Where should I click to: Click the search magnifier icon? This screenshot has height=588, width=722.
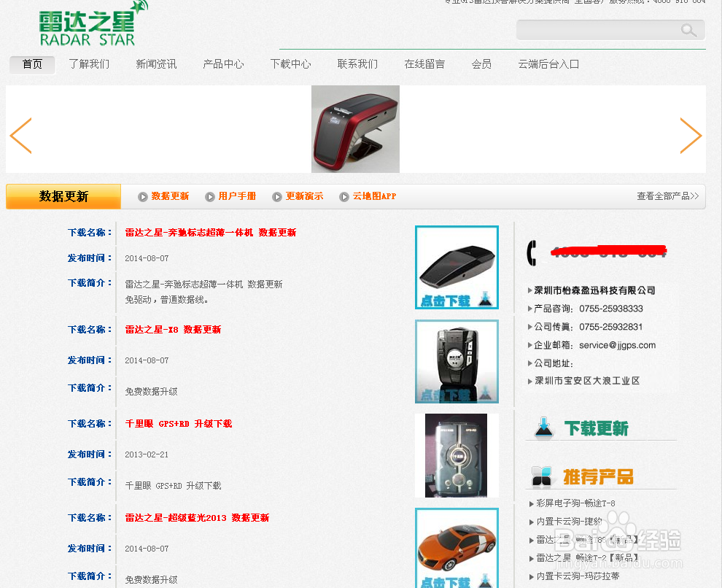click(x=688, y=31)
